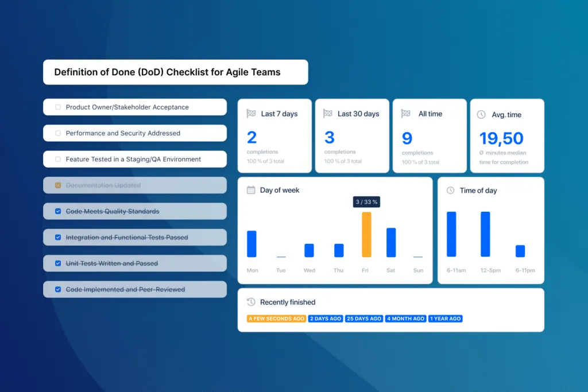The image size is (588, 392).
Task: Click the Last 7 days value 2
Action: pyautogui.click(x=252, y=138)
